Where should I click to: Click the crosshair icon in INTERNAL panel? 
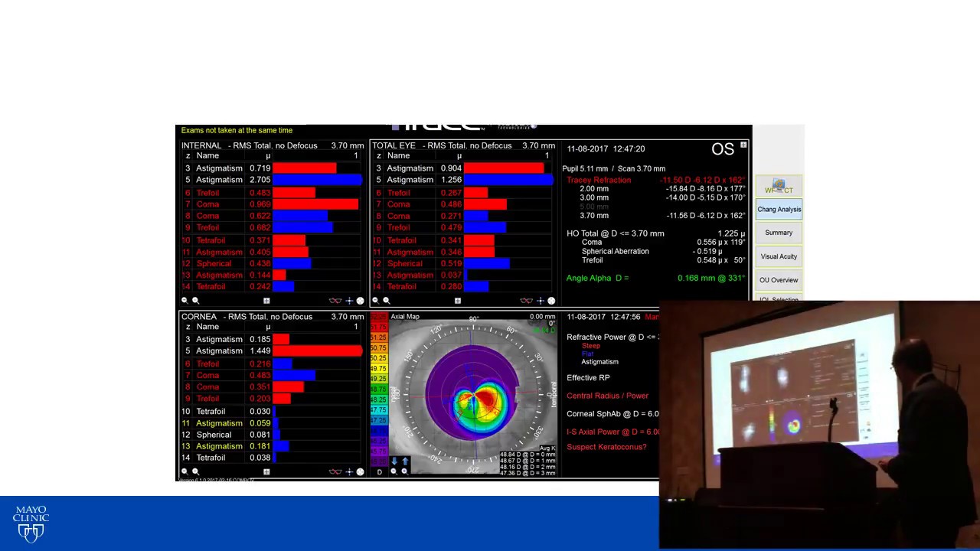(349, 301)
